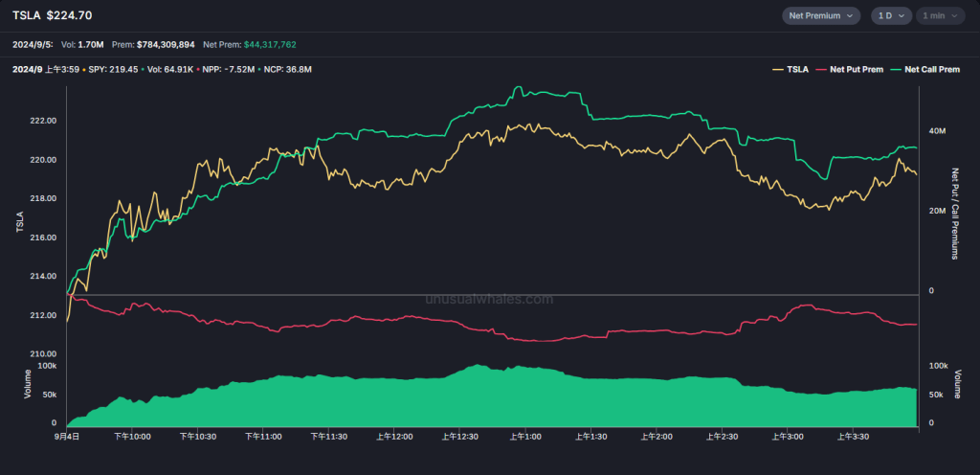This screenshot has height=475, width=980.
Task: Toggle TSLA series in chart legend
Action: 791,70
